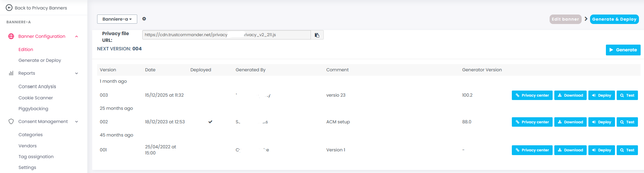Click the back arrow icon to Privacy Banners
This screenshot has height=173, width=644.
[x=9, y=8]
